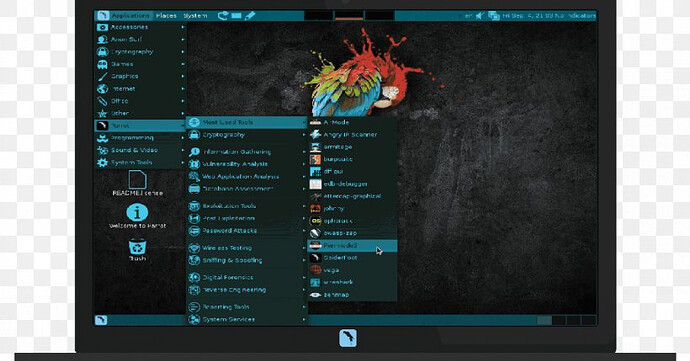
Task: Expand the arrow beside Digital Forensics
Action: [x=304, y=278]
